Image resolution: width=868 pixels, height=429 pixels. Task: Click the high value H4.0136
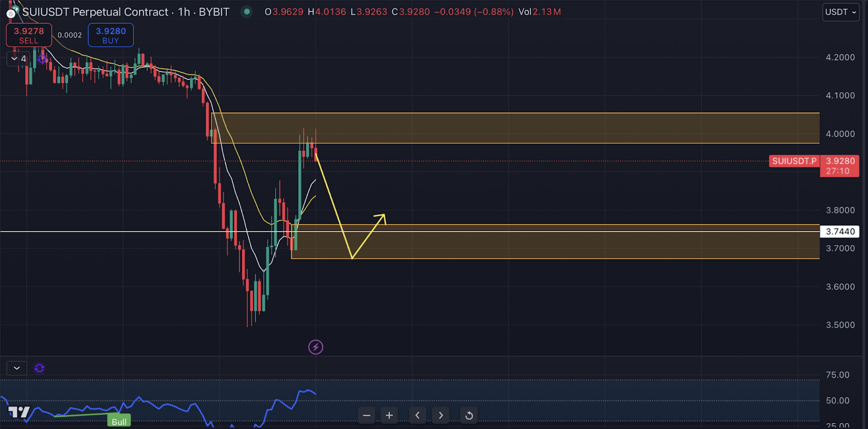pyautogui.click(x=327, y=12)
